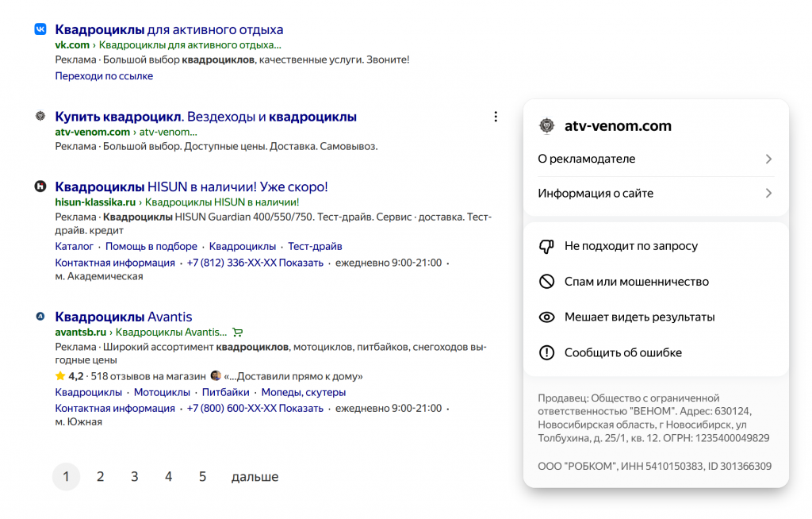Click the «Помощь в подборе» sitelink
Image resolution: width=812 pixels, height=519 pixels.
[x=151, y=246]
